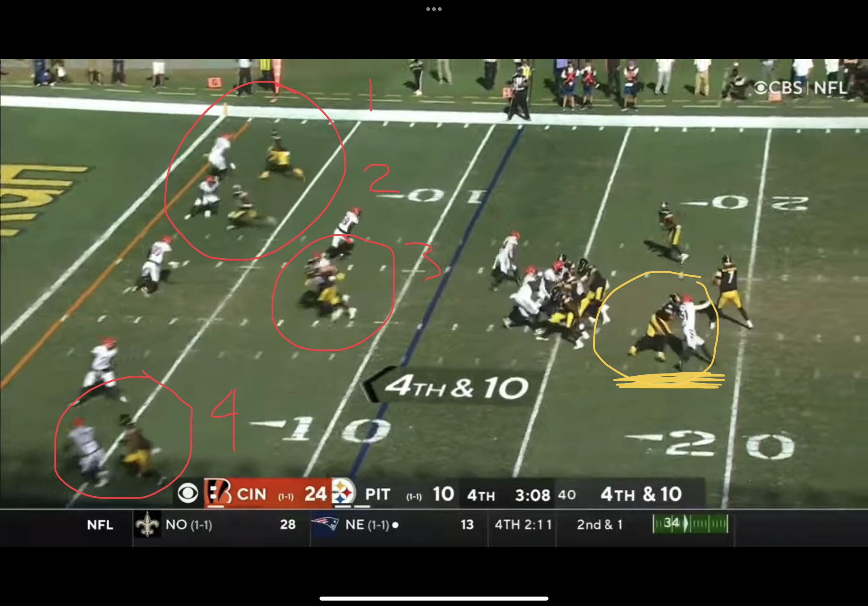Click the NFL label in bottom ticker
The height and width of the screenshot is (606, 868).
point(100,525)
